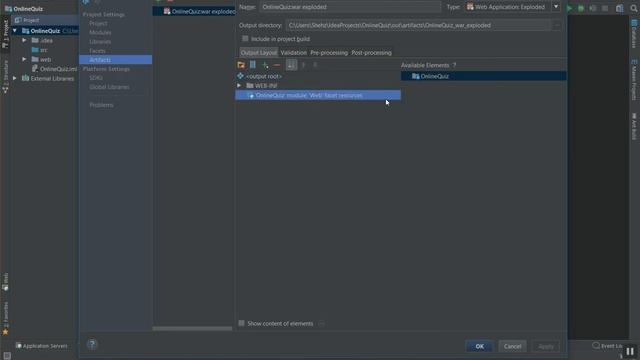Viewport: 640px width, 360px height.
Task: Switch to the Pre-processing tab
Action: [329, 53]
